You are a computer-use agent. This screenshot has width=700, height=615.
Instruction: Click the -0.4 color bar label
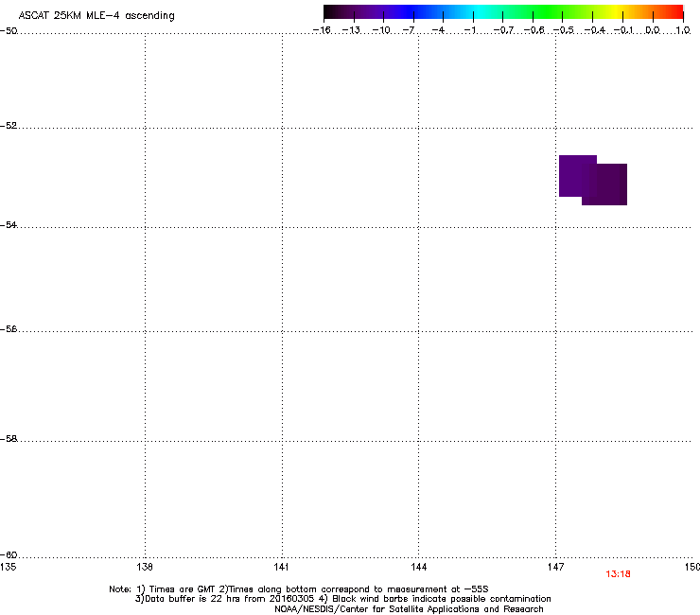tap(595, 30)
